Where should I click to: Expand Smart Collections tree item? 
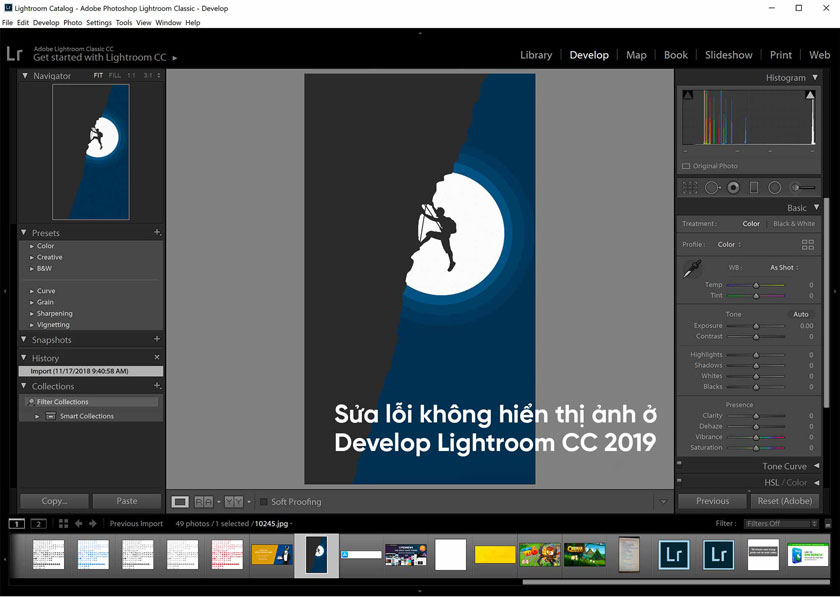(x=37, y=416)
